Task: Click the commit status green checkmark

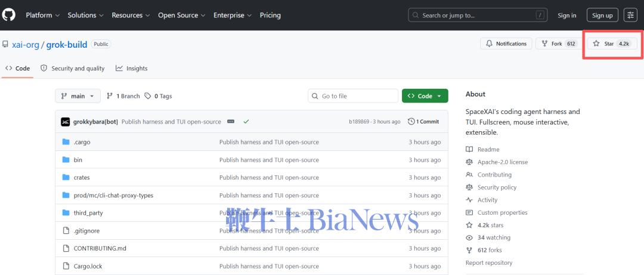Action: pyautogui.click(x=246, y=122)
